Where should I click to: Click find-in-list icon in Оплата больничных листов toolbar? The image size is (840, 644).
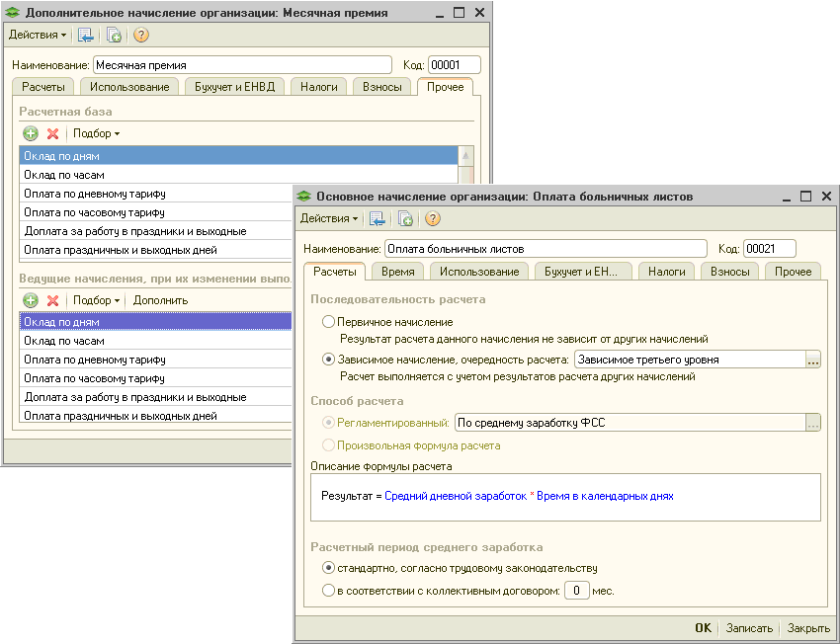(378, 218)
